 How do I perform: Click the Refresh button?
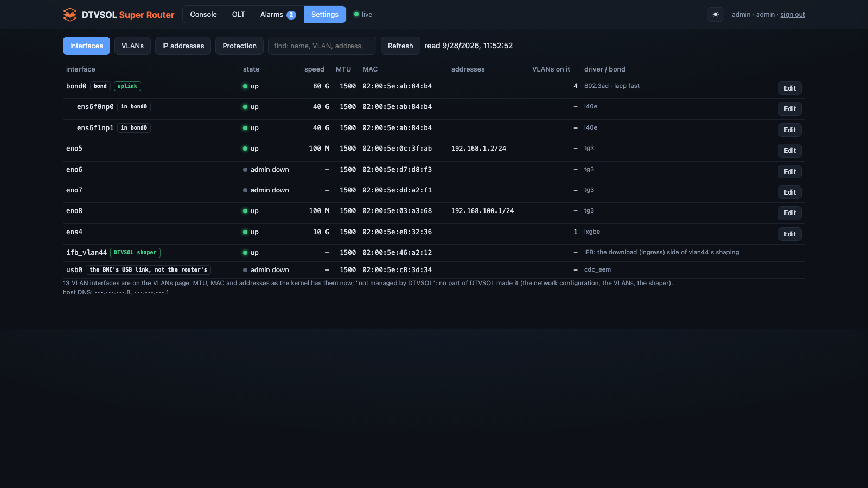coord(400,46)
